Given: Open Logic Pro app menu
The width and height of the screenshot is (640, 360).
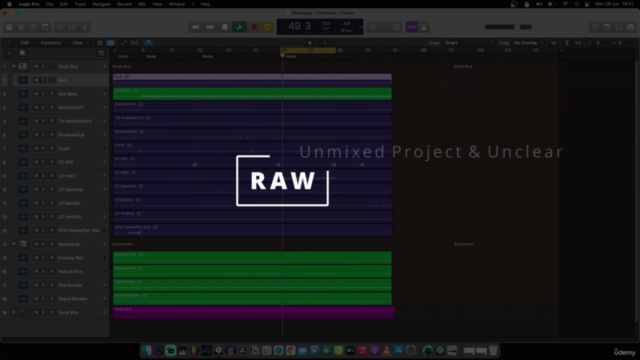Looking at the screenshot, I should coord(29,4).
